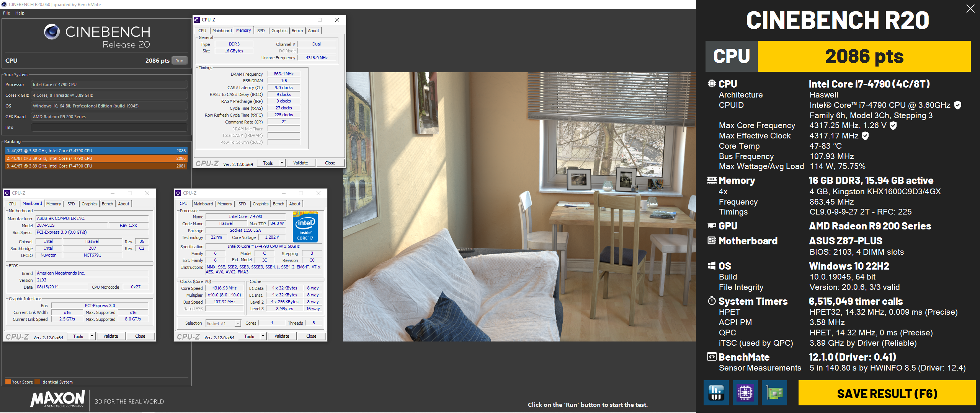
Task: Launch the purple CPU-Z icon in BenchMate panel
Action: click(x=745, y=393)
